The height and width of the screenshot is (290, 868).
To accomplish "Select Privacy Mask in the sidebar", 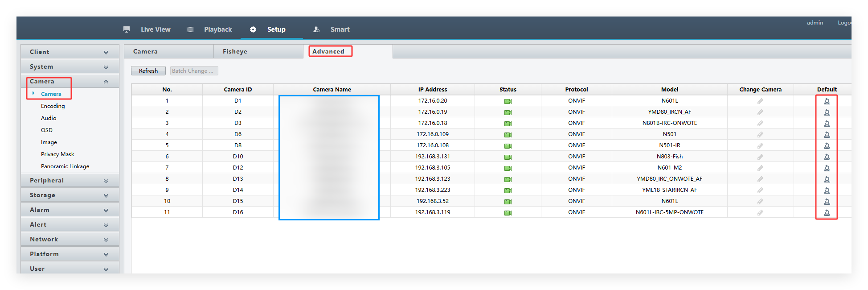I will pos(57,154).
